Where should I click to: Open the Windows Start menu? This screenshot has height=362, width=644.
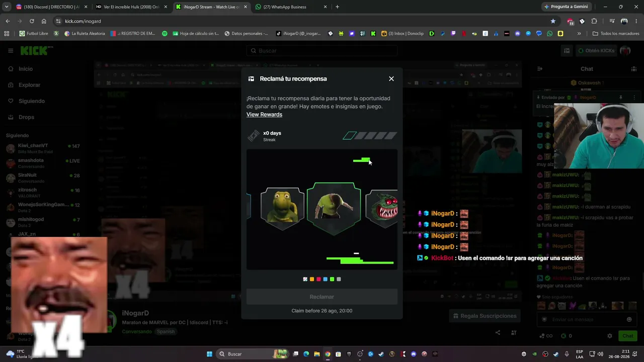click(209, 354)
